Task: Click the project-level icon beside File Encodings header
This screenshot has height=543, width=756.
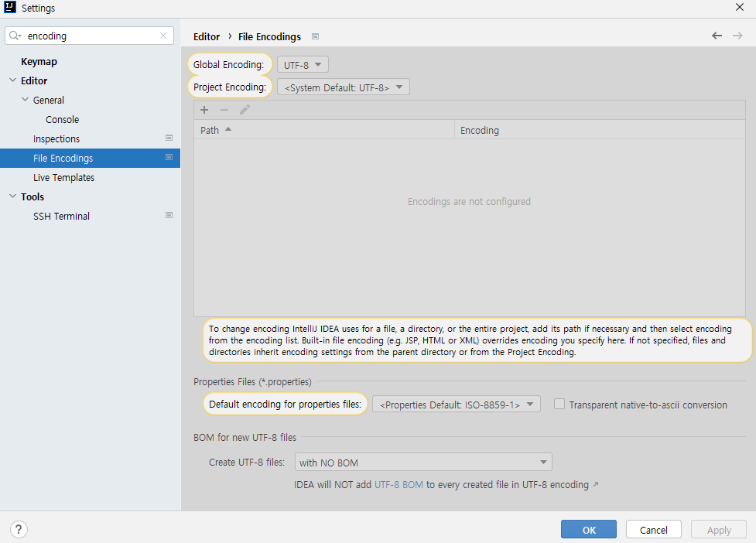Action: (x=315, y=36)
